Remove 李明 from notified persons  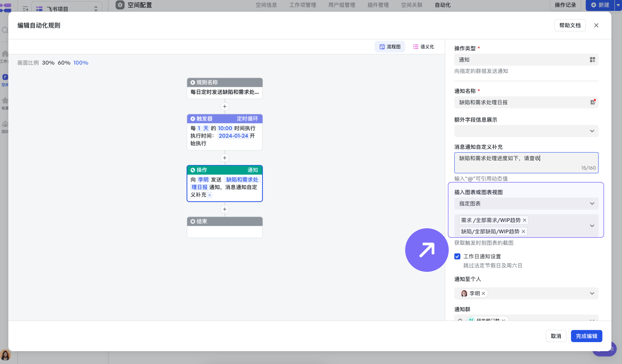click(483, 293)
